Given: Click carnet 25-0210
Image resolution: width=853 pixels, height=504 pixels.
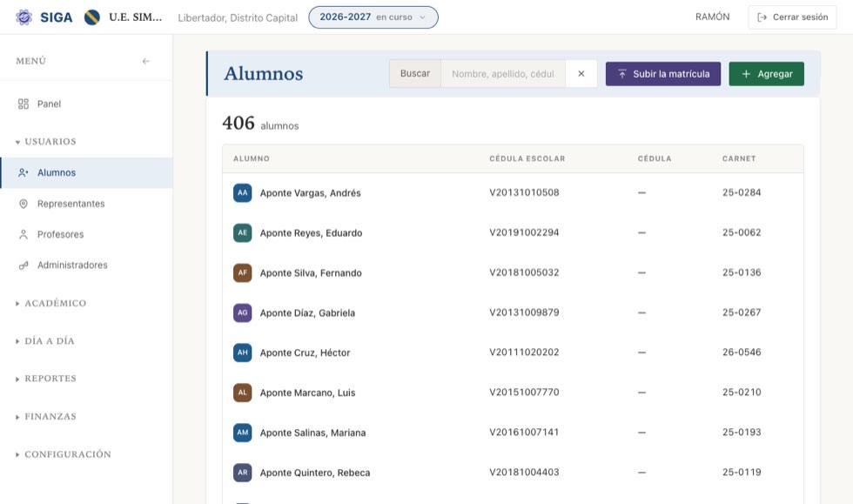Looking at the screenshot, I should coord(742,392).
